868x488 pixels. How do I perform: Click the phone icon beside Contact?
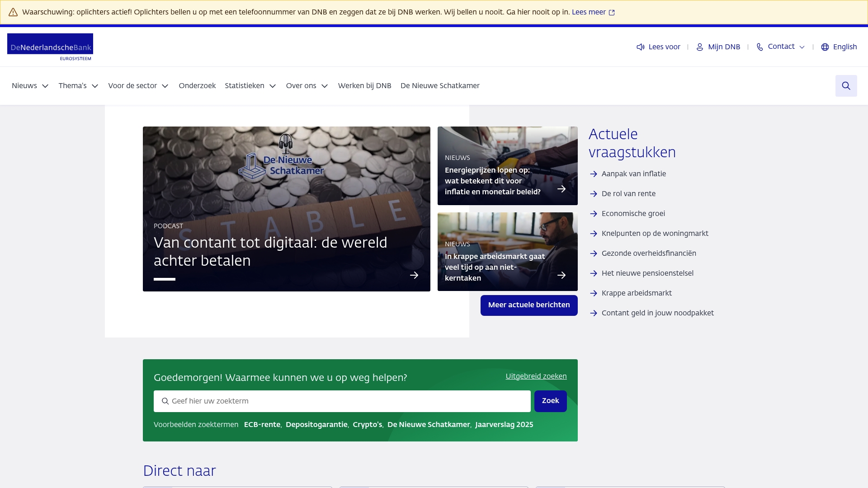(760, 47)
